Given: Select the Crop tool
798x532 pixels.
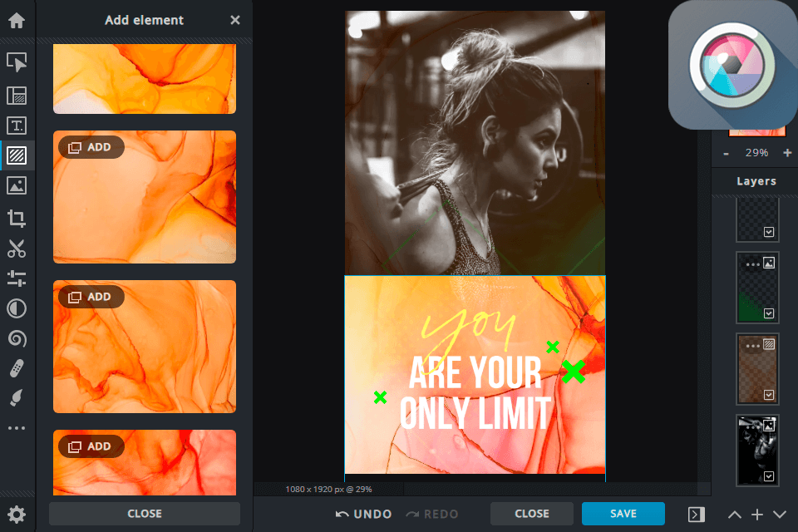Looking at the screenshot, I should click(17, 219).
